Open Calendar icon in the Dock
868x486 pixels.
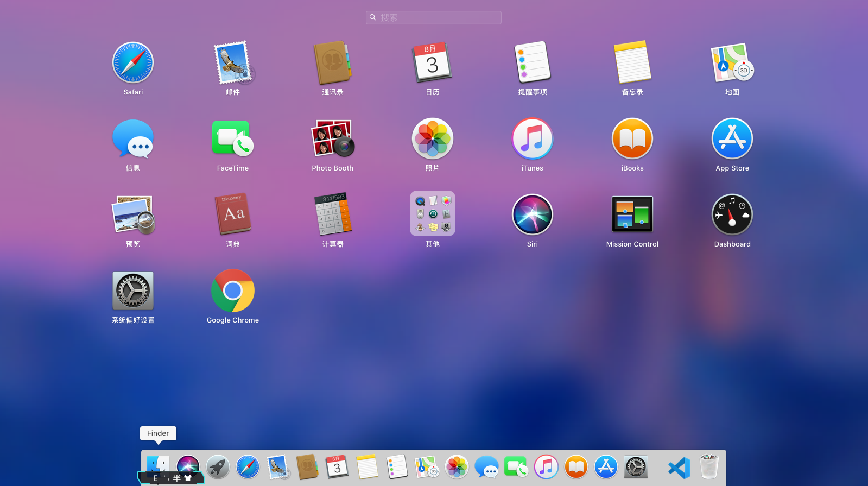tap(337, 466)
